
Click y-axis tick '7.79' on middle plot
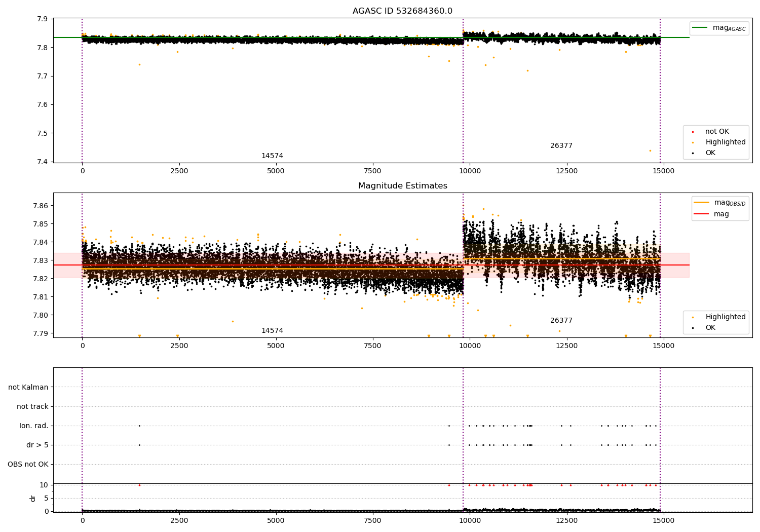pyautogui.click(x=41, y=333)
